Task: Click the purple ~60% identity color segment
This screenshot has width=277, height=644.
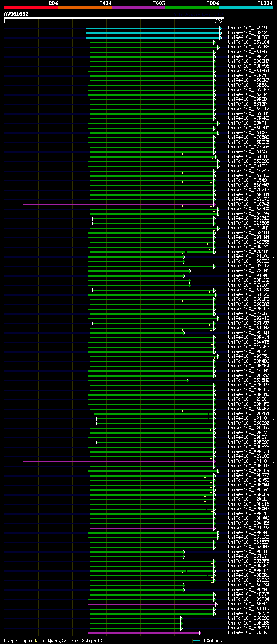Action: click(138, 7)
